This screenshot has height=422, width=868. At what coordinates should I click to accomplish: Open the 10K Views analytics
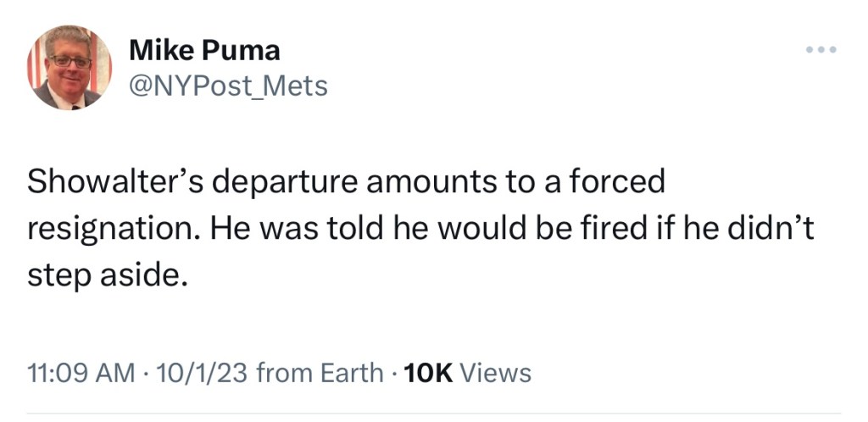coord(468,373)
